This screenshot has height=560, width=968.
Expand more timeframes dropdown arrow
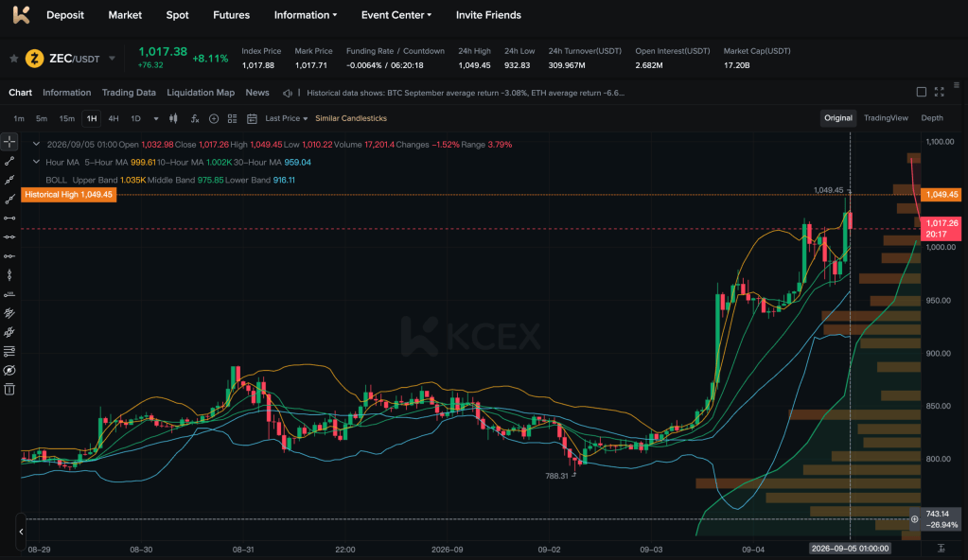click(x=155, y=118)
